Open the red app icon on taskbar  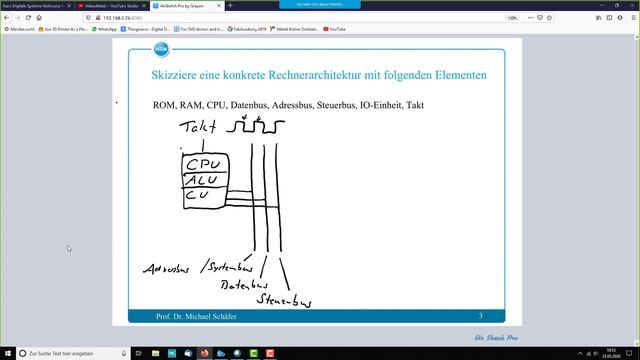tap(270, 353)
